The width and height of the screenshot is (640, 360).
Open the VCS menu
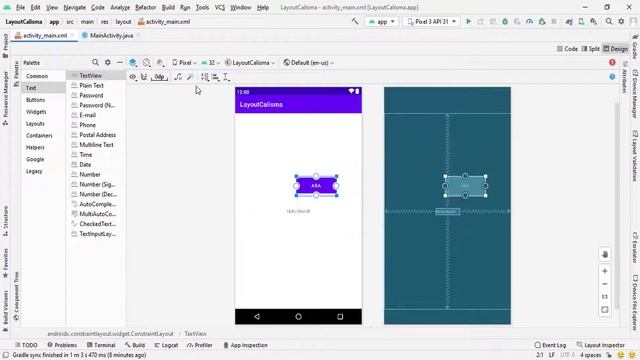point(220,7)
